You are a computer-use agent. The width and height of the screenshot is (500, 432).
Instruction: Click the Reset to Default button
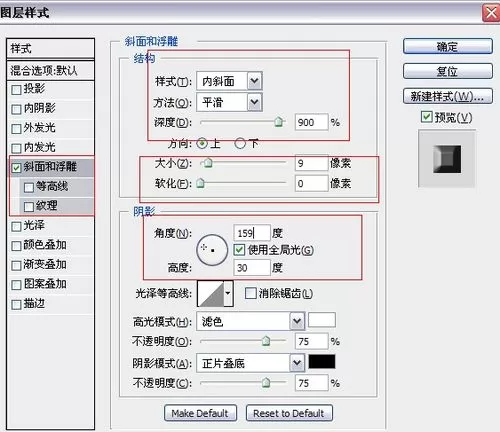point(289,413)
